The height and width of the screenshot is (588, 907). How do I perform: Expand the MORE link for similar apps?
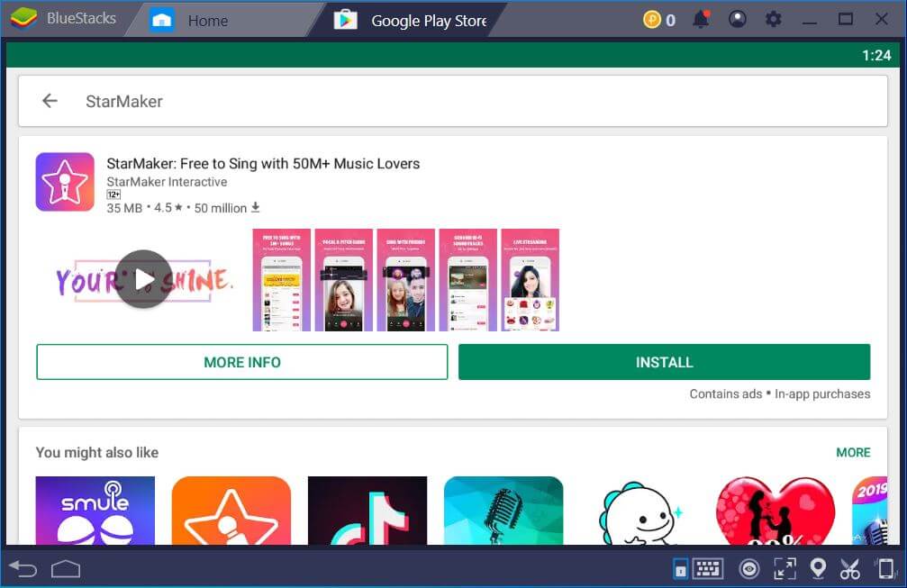point(852,452)
